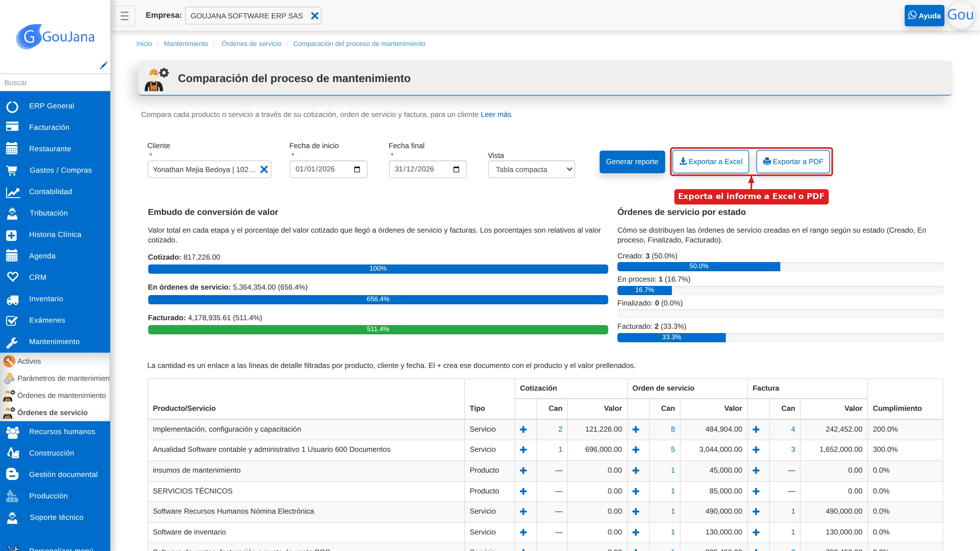This screenshot has height=551, width=980.
Task: Click the Agenda calendar icon
Action: tap(12, 256)
